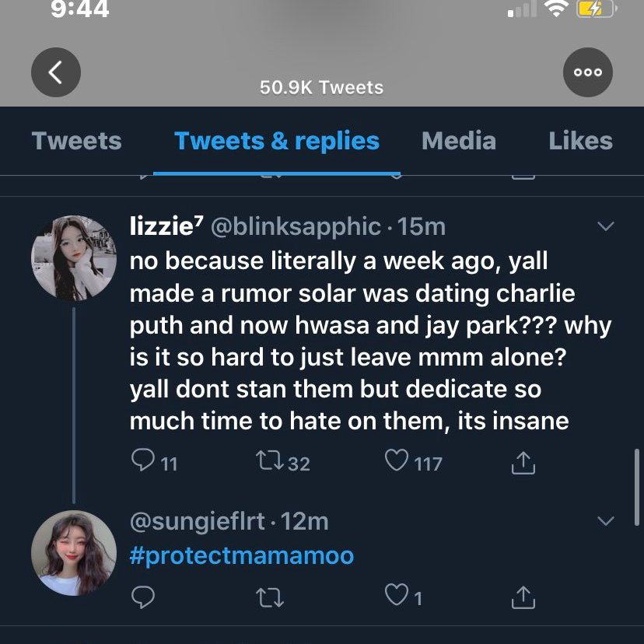644x644 pixels.
Task: Open the Likes tab
Action: (x=580, y=141)
